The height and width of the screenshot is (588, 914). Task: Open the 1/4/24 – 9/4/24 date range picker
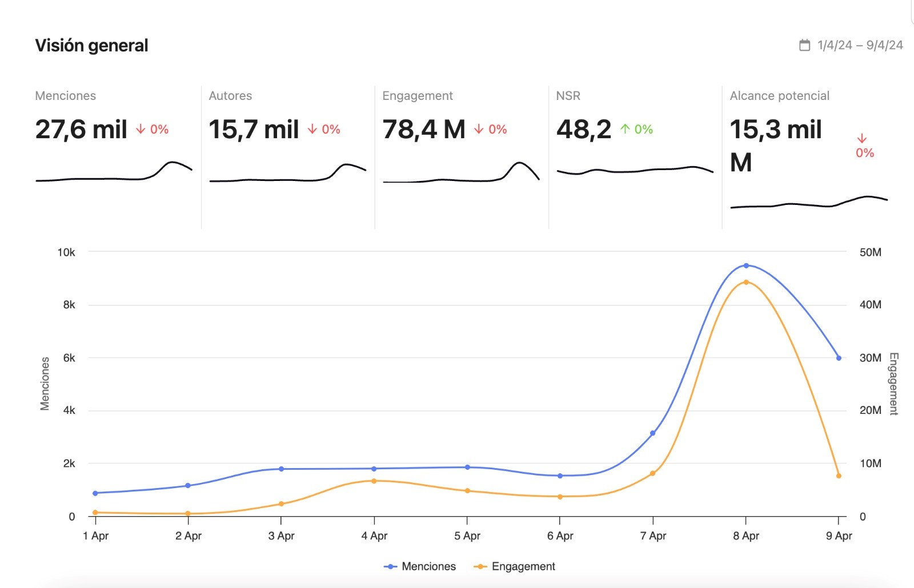[859, 45]
